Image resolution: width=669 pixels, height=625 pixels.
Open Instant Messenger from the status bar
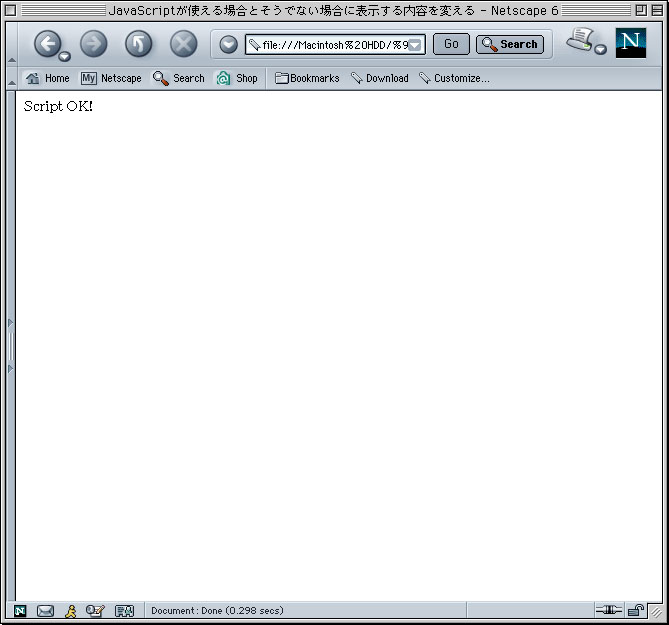(71, 611)
